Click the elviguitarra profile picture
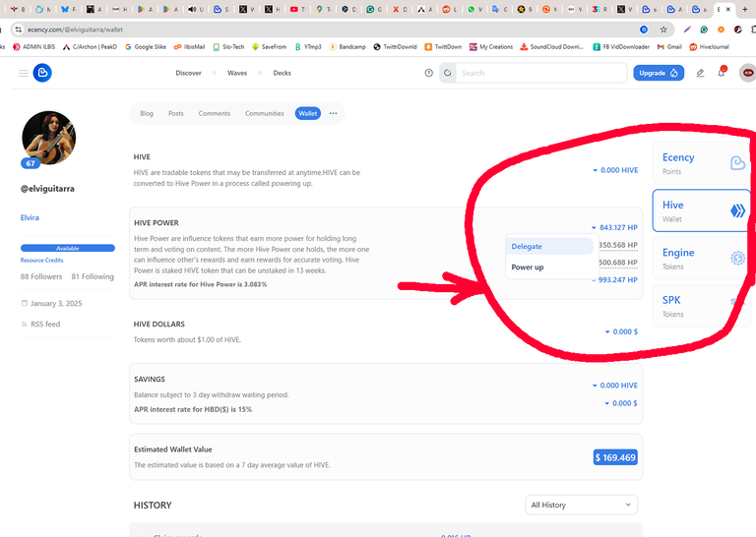 48,139
